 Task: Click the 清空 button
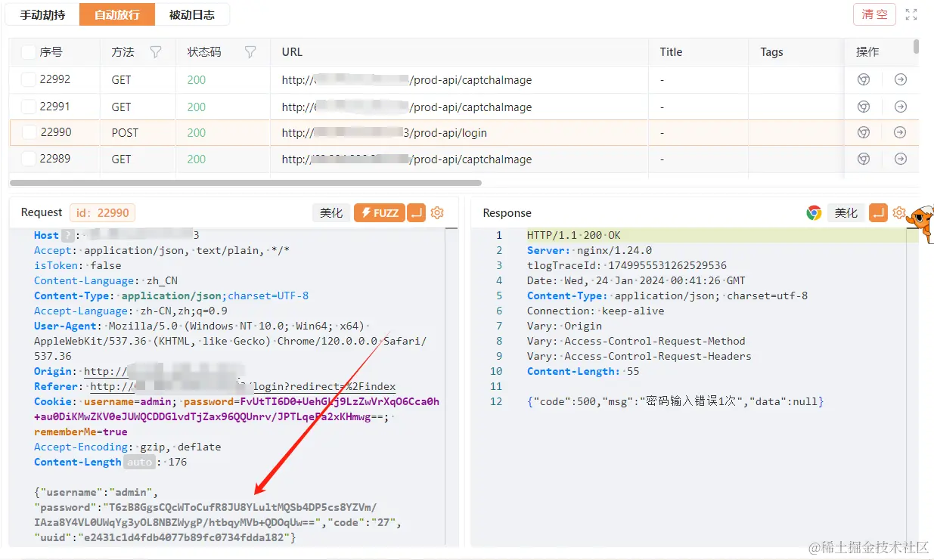(x=874, y=14)
